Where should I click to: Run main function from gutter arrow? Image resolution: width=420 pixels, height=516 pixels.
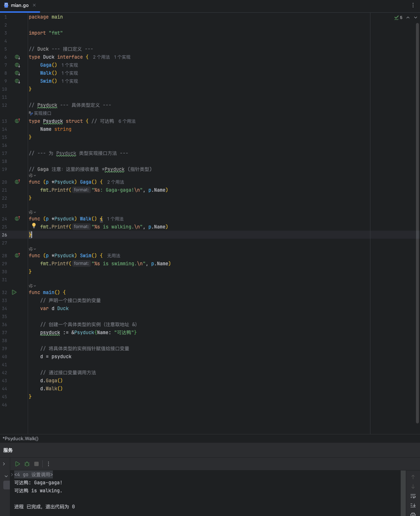14,292
